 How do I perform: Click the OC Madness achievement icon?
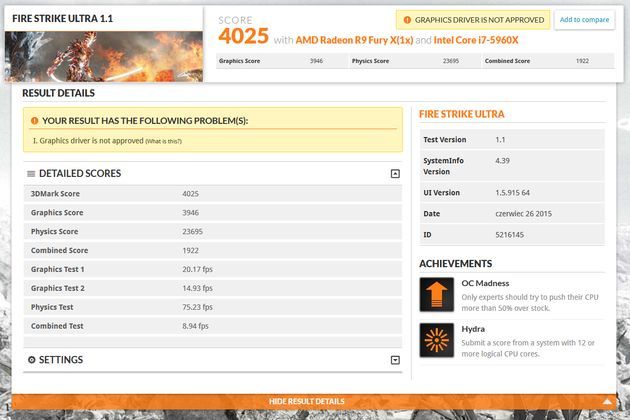(437, 295)
